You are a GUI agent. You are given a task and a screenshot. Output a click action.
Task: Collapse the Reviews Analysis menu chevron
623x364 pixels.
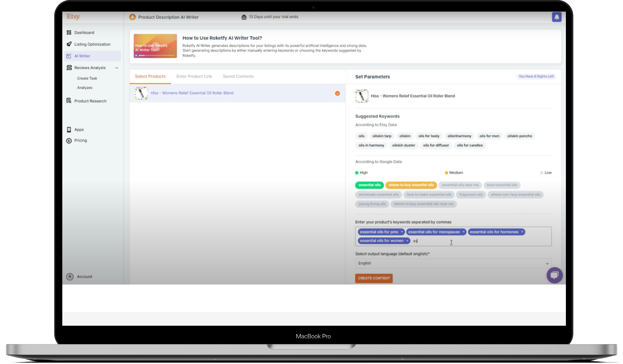click(x=117, y=68)
